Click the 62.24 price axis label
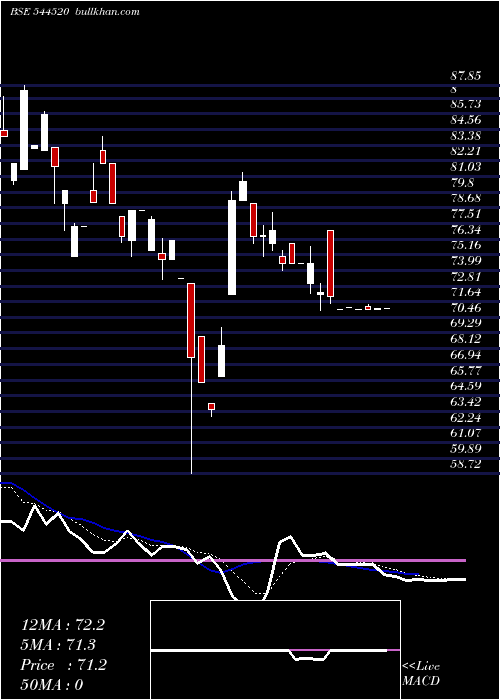Screen dimensions: 500x700 [x=466, y=417]
